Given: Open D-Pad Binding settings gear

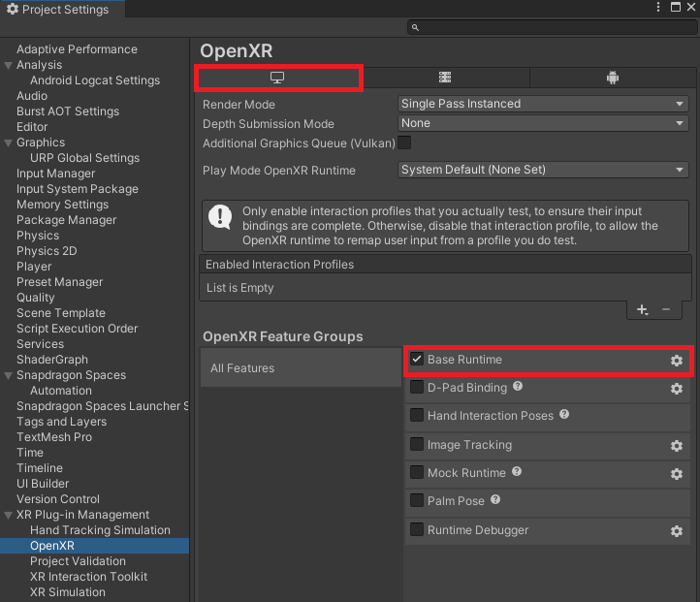Looking at the screenshot, I should tap(677, 389).
